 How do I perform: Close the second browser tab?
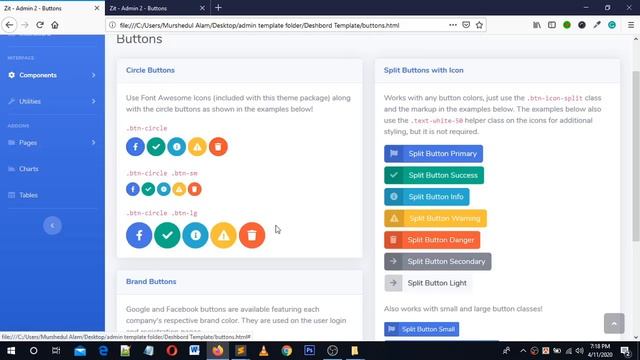pyautogui.click(x=202, y=8)
